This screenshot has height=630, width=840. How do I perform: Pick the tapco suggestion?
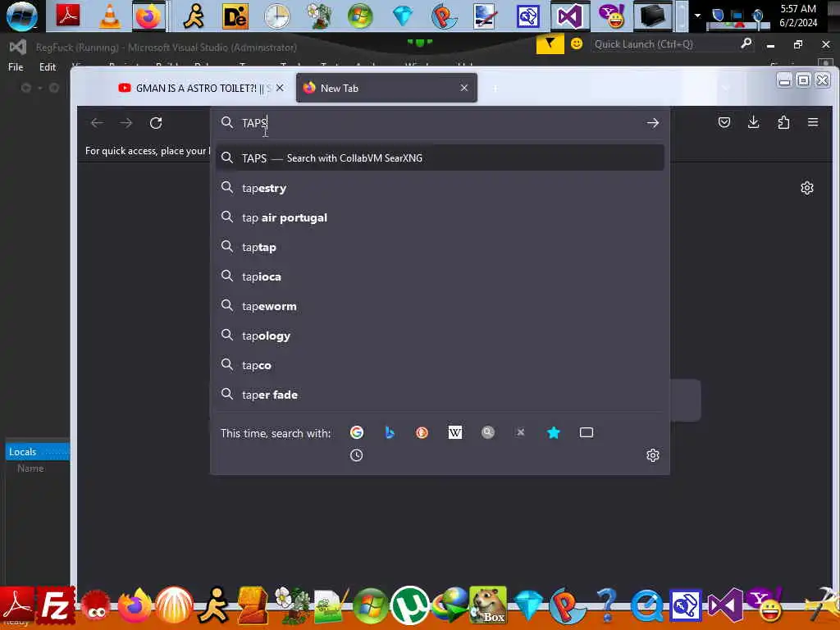click(440, 365)
